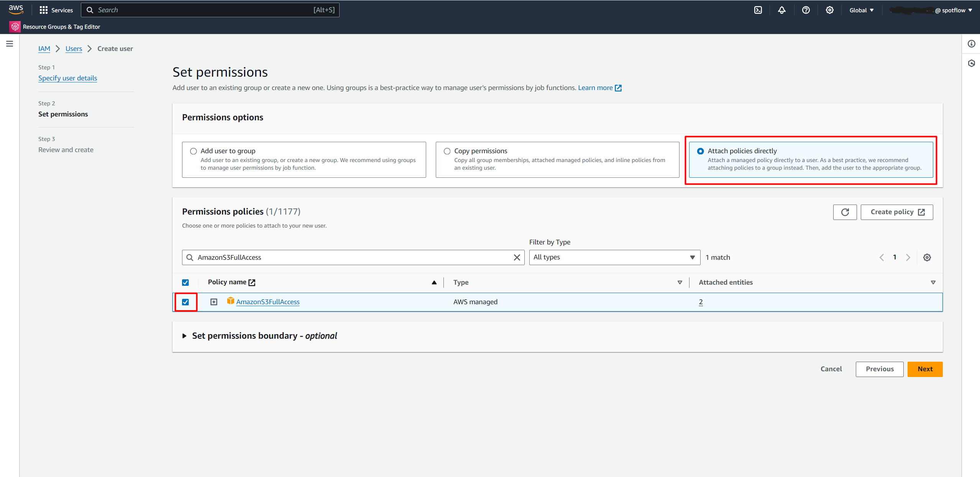Screen dimensions: 980x477
Task: Click the Create user breadcrumb text
Action: pos(115,49)
